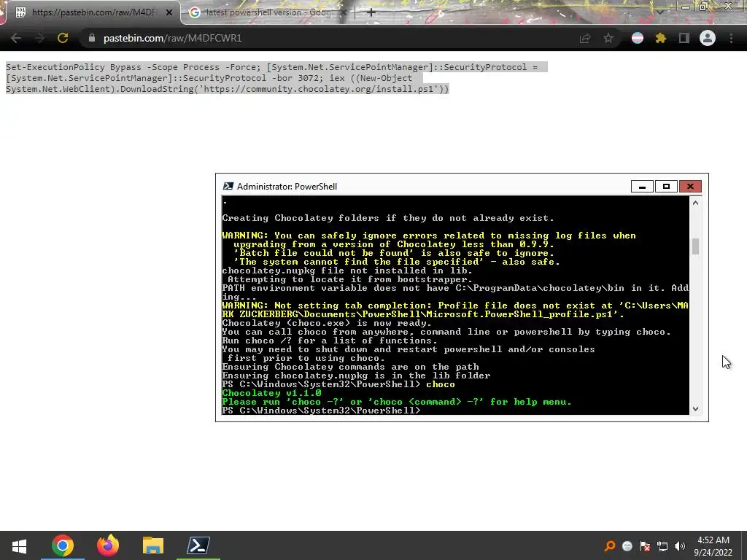Launch Firefox from the taskbar
The width and height of the screenshot is (747, 560).
coord(108,545)
